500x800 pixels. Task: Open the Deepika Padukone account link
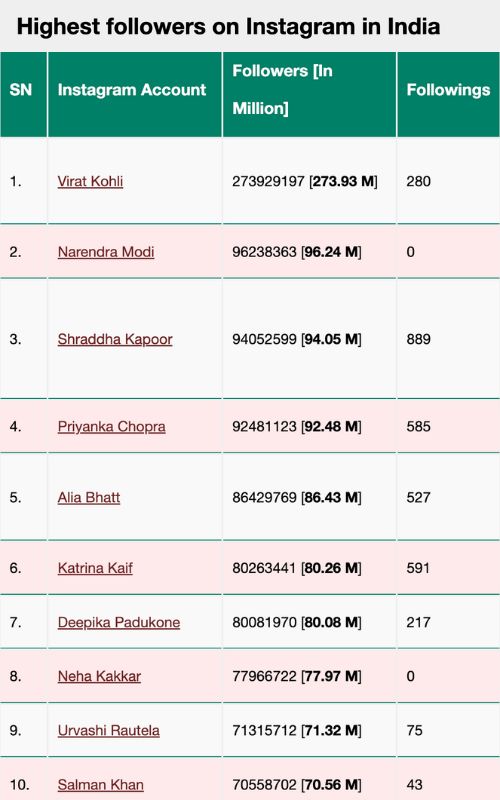[118, 622]
